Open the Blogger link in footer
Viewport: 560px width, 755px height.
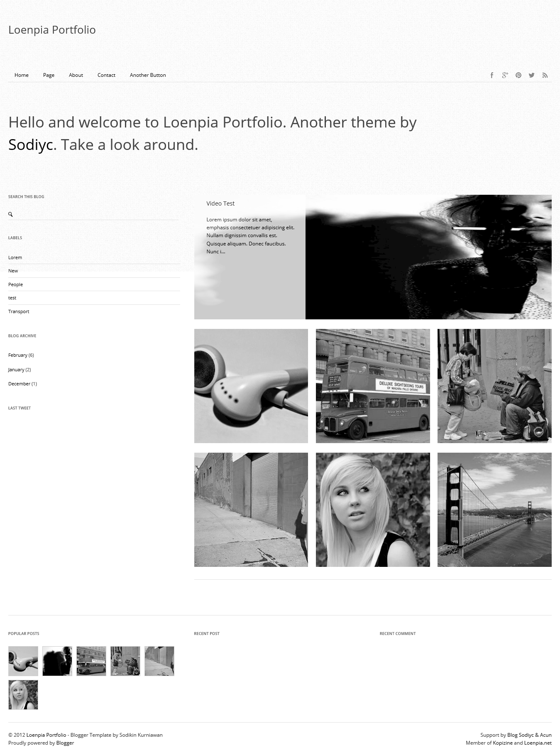coord(65,743)
